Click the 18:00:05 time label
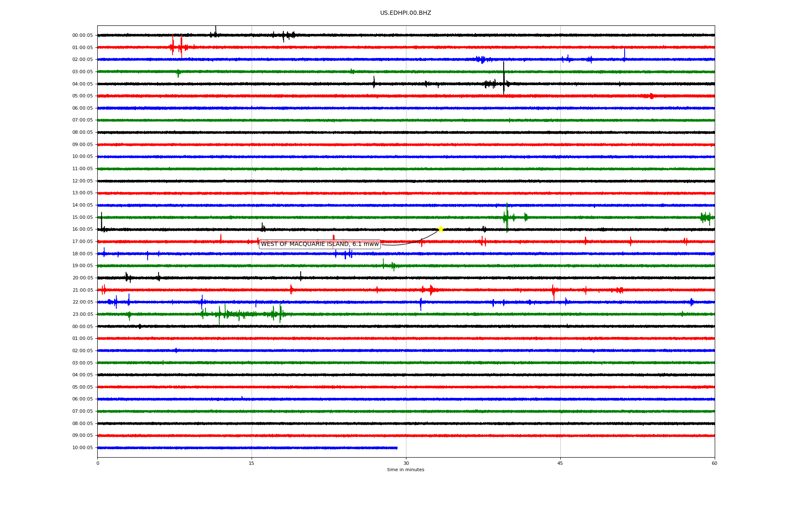The width and height of the screenshot is (812, 508). pos(82,254)
